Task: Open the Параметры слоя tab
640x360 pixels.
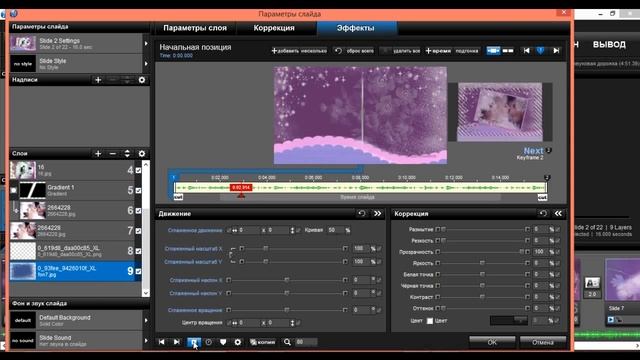Action: point(195,28)
